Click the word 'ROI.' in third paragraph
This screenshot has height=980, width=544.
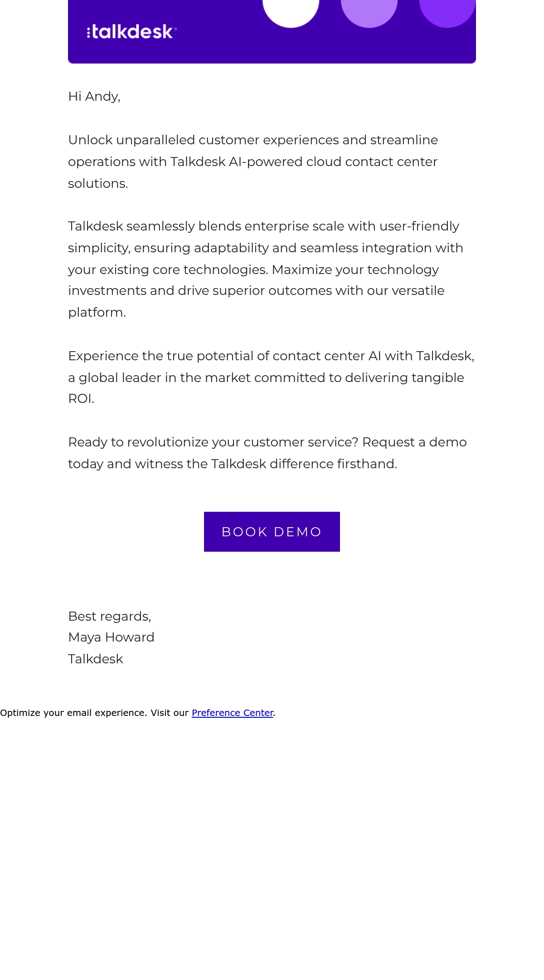coord(81,399)
